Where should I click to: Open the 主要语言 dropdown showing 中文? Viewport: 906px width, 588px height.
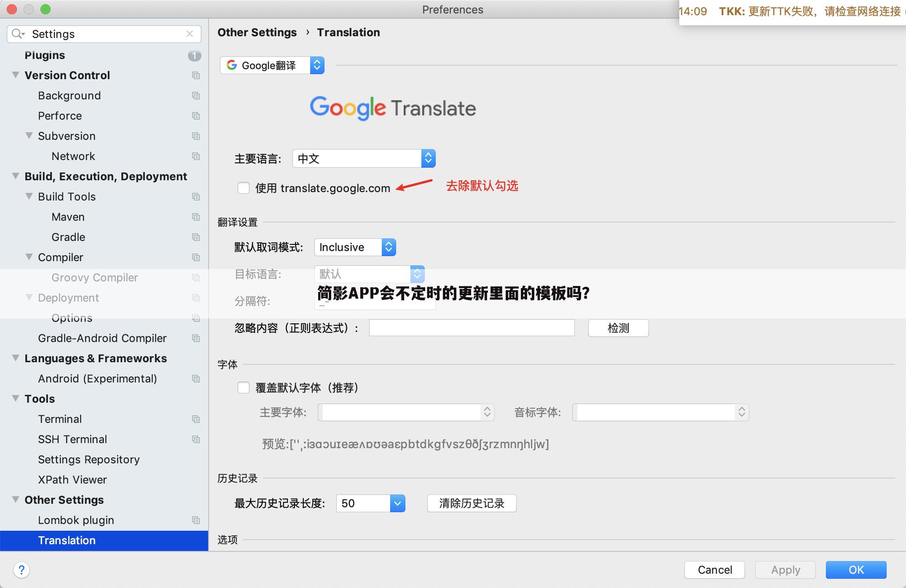[x=364, y=158]
